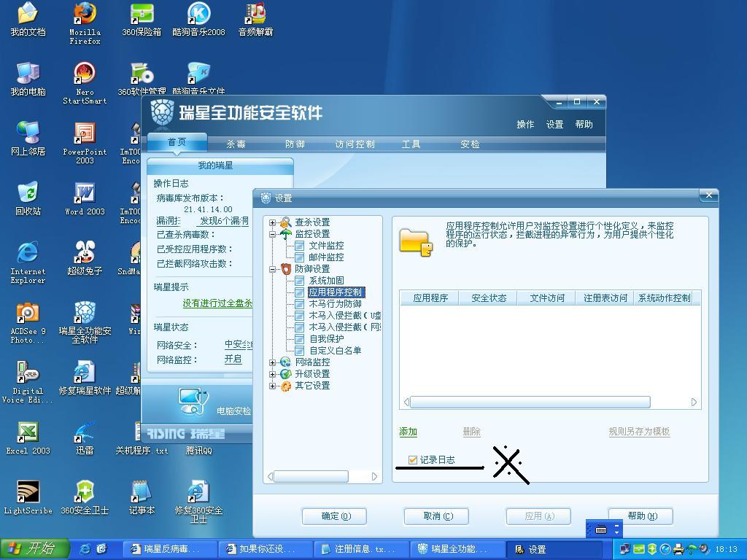
Task: Open Digital Voice Editor shortcut
Action: [27, 382]
